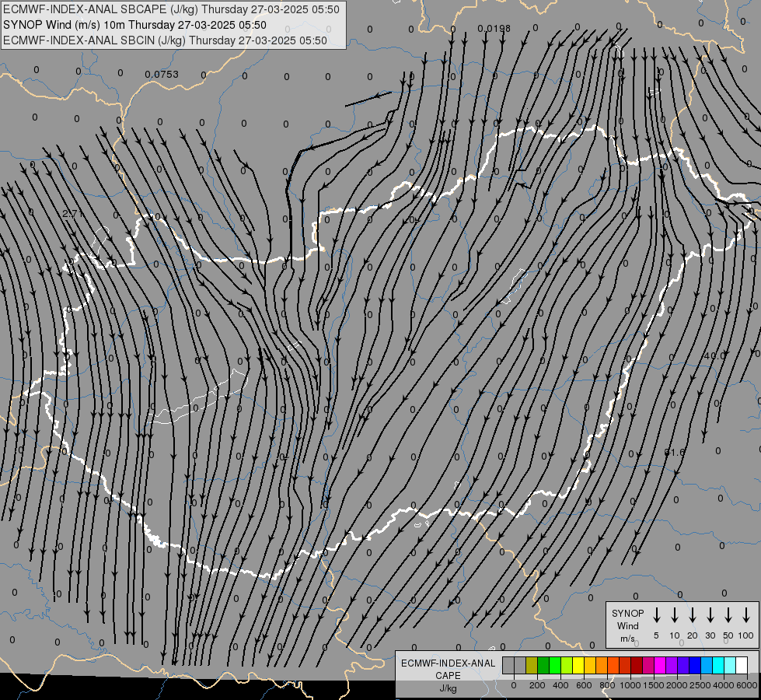Click the 30 m/s wind arrow in legend
The image size is (761, 700).
point(710,615)
